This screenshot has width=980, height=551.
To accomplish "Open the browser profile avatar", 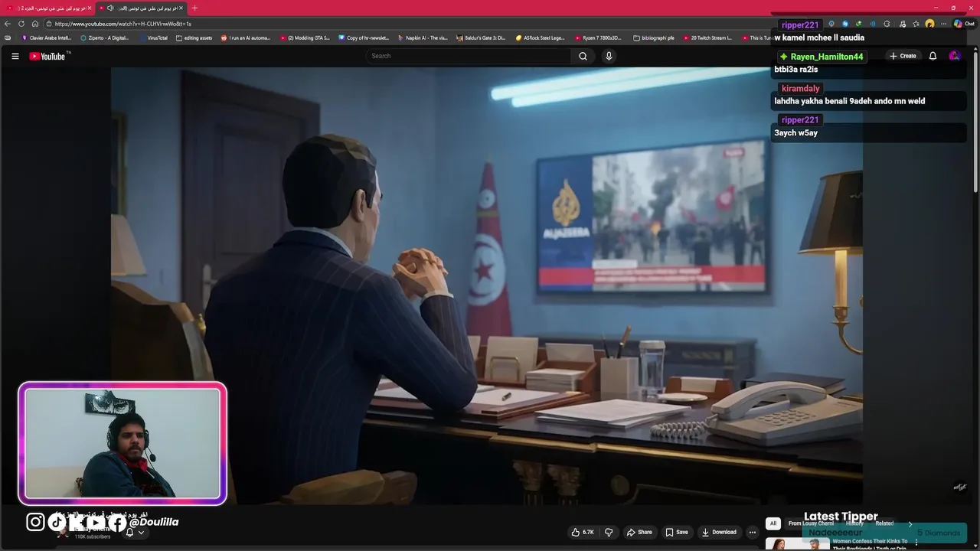I will 929,24.
